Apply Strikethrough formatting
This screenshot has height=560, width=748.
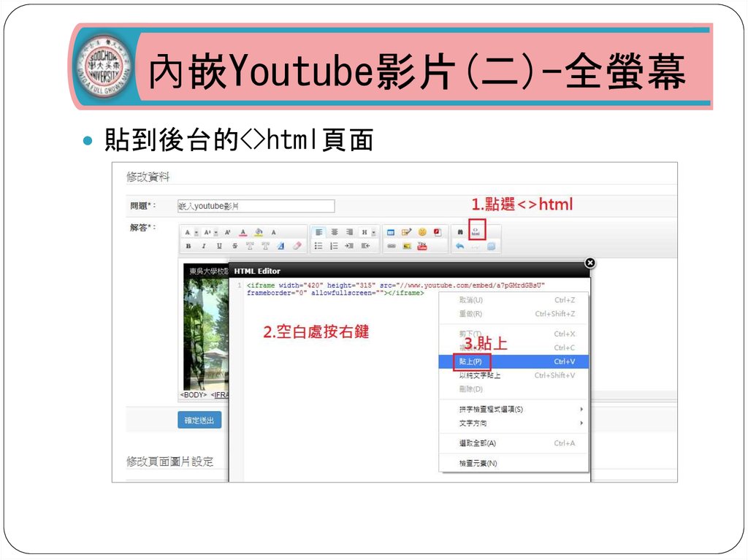pyautogui.click(x=234, y=246)
